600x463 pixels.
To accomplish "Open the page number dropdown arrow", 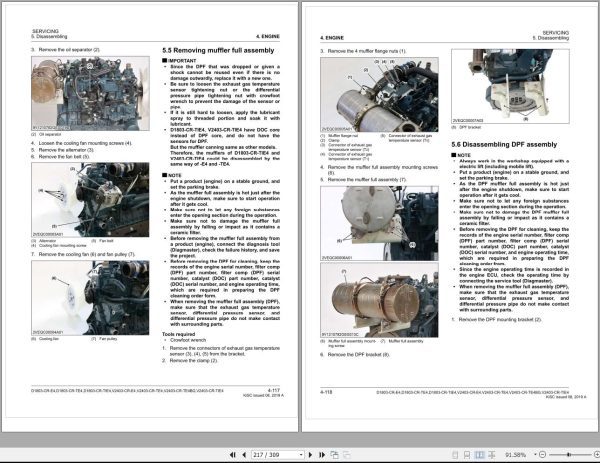I will [301, 455].
